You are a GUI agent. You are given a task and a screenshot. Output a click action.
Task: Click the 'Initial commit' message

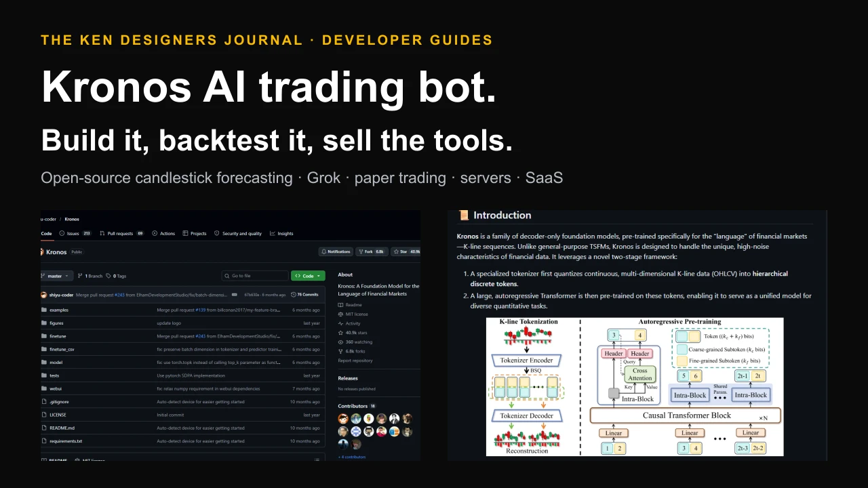[170, 415]
